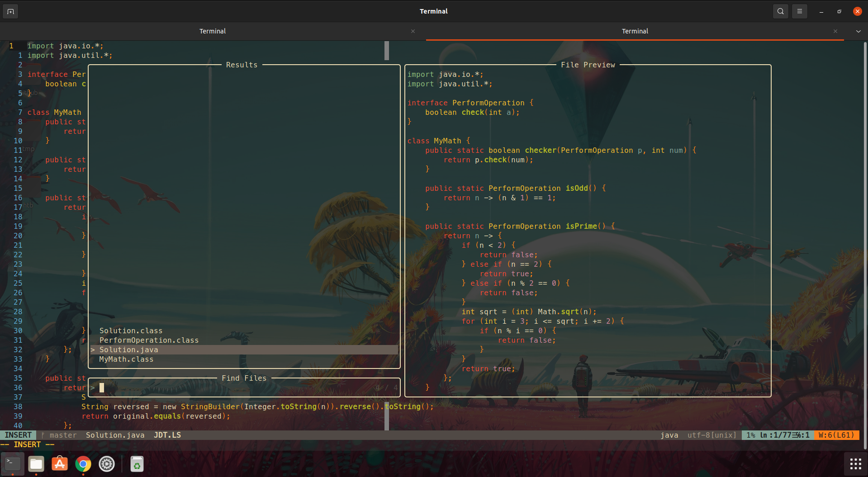Launch Google Chrome from the dock
This screenshot has width=868, height=477.
click(83, 464)
